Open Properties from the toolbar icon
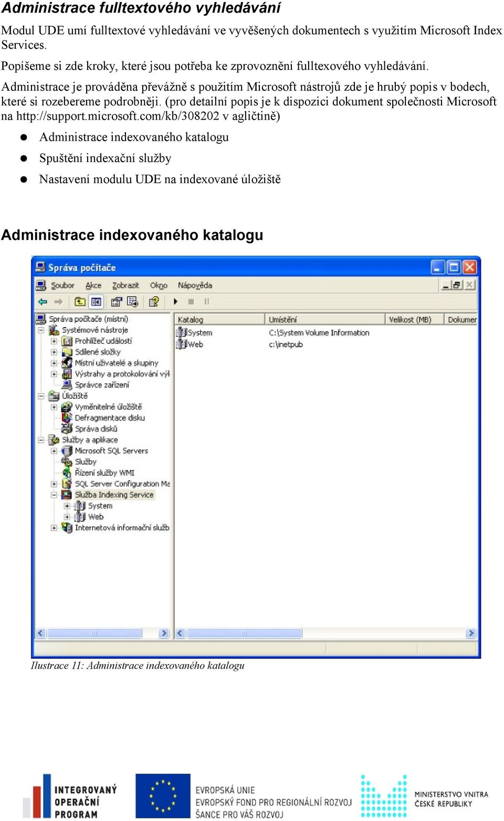 pyautogui.click(x=117, y=302)
